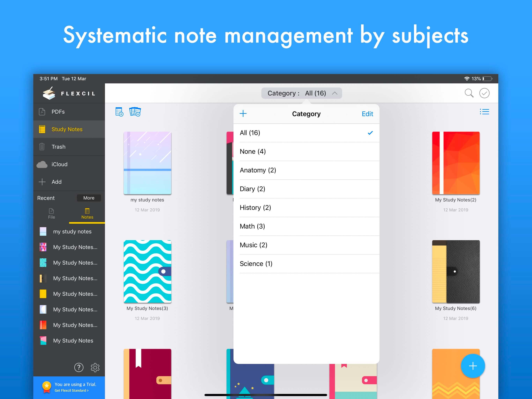Click the multiple notes add icon
The image size is (532, 399).
pyautogui.click(x=135, y=112)
